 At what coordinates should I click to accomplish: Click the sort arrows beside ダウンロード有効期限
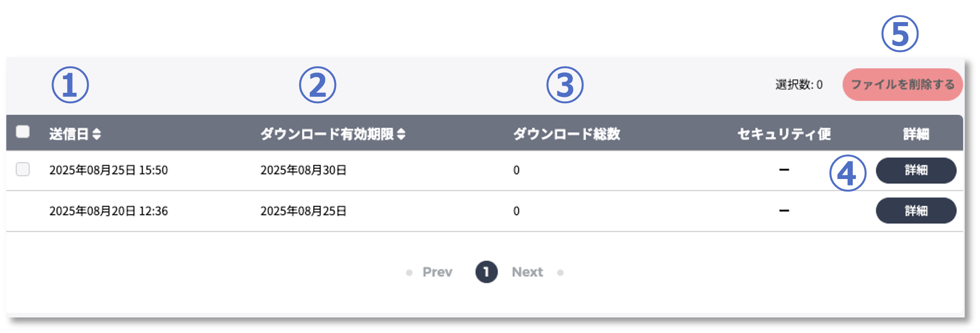401,134
